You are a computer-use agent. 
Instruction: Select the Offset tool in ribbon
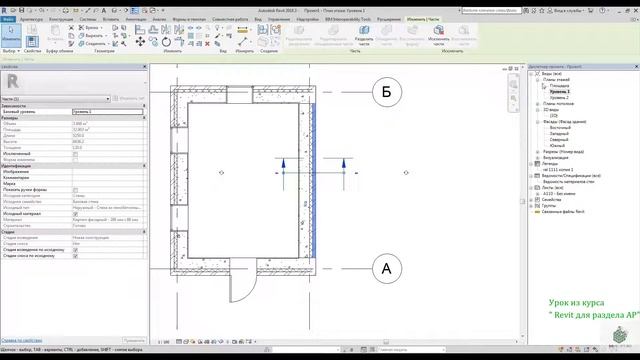tap(153, 29)
